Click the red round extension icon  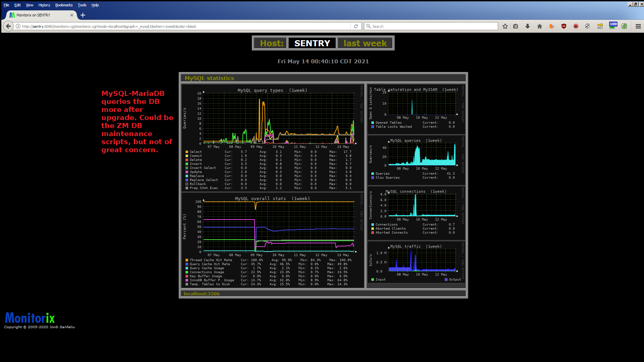[576, 26]
